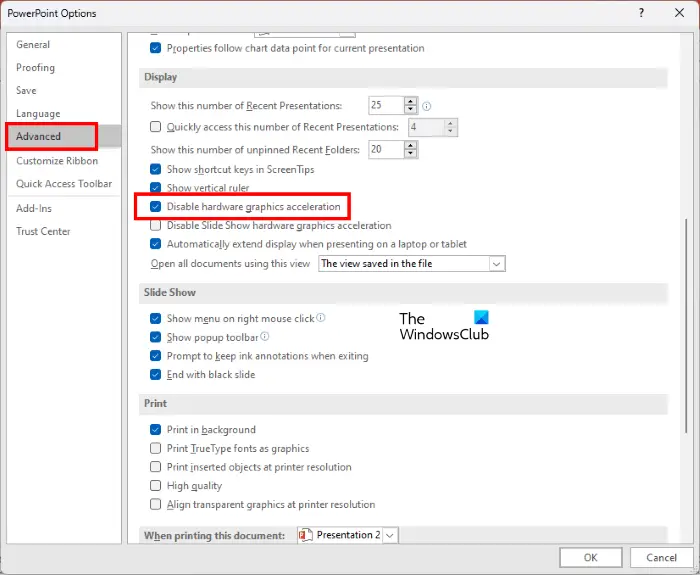The height and width of the screenshot is (575, 700).
Task: Toggle Show shortcut keys in ScreenTips
Action: [155, 169]
